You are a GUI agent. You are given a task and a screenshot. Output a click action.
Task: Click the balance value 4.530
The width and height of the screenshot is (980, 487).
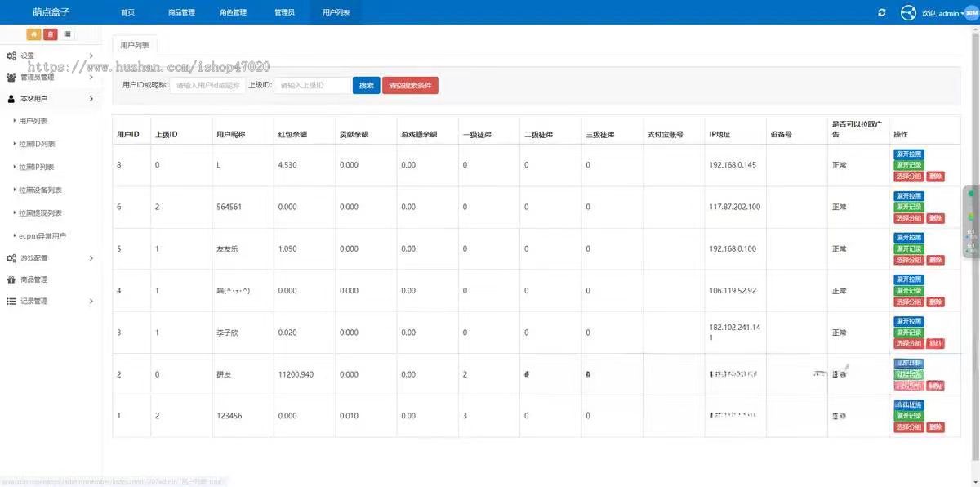point(287,165)
